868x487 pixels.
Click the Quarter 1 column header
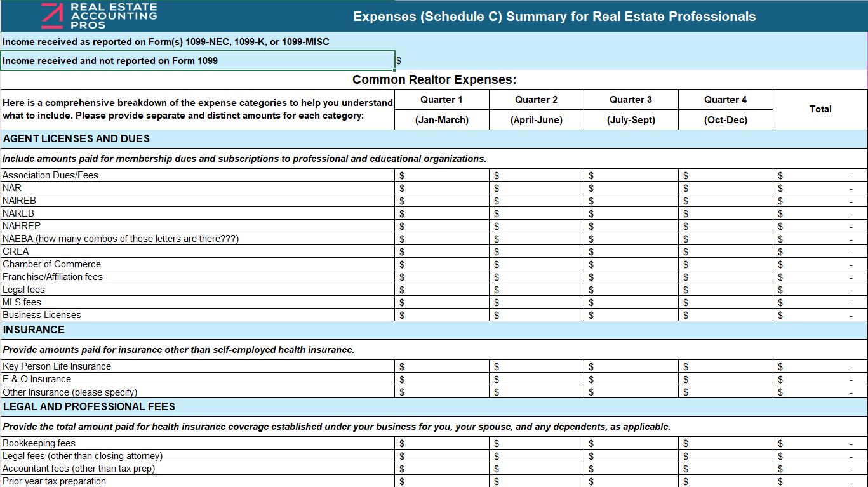441,100
